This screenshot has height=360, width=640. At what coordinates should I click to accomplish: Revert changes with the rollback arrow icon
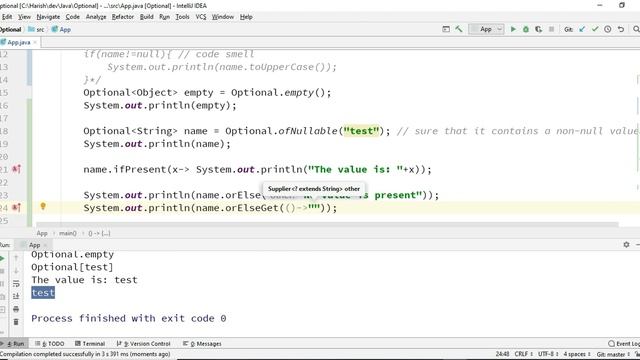tap(621, 29)
